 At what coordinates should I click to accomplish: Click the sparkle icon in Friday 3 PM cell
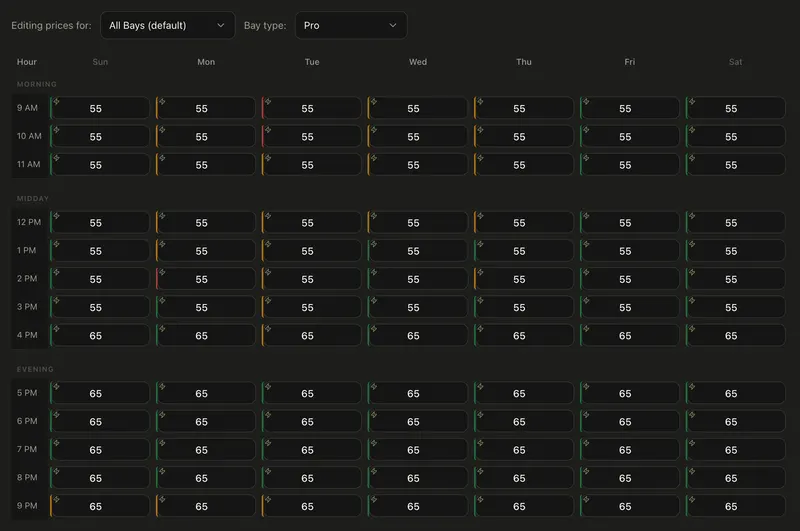pos(586,300)
